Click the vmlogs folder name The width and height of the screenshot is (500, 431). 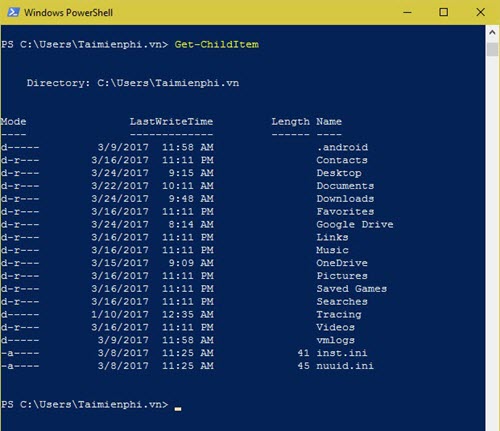pyautogui.click(x=336, y=340)
